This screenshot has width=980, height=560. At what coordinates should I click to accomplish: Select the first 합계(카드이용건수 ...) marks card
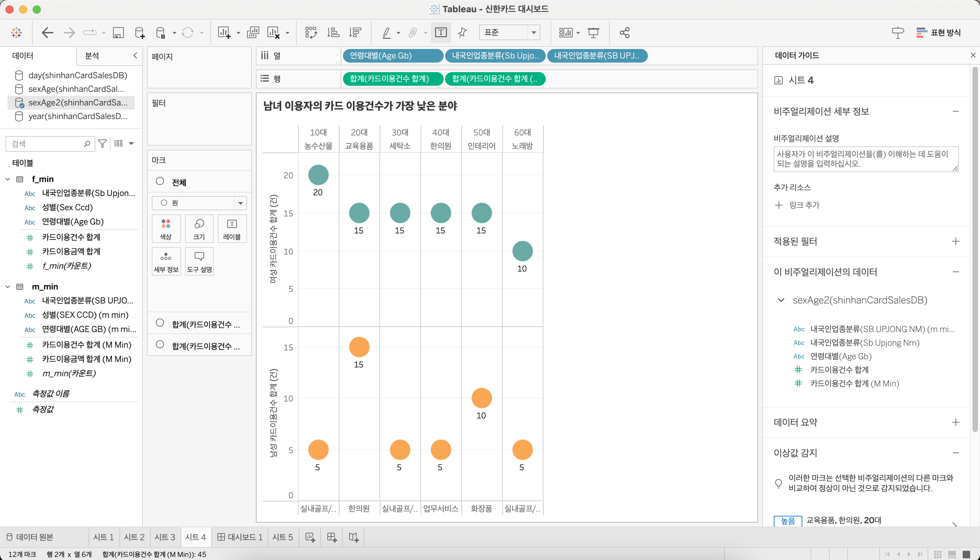click(x=199, y=324)
